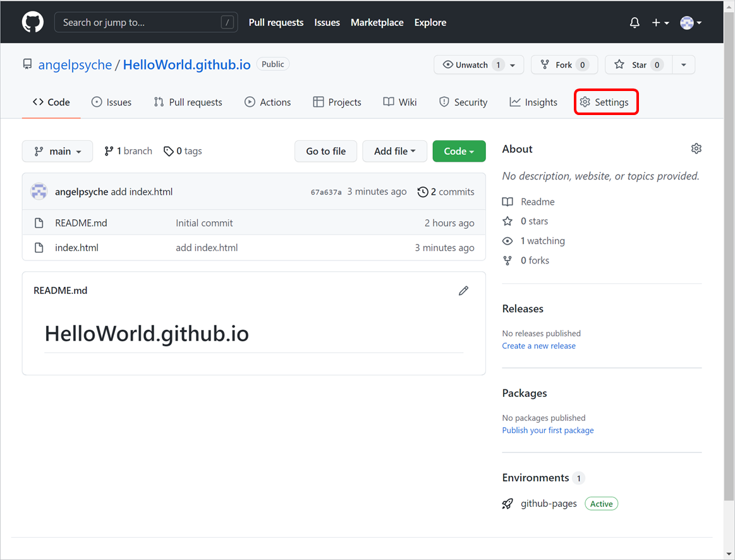This screenshot has width=735, height=560.
Task: Open the user avatar menu
Action: click(x=691, y=23)
